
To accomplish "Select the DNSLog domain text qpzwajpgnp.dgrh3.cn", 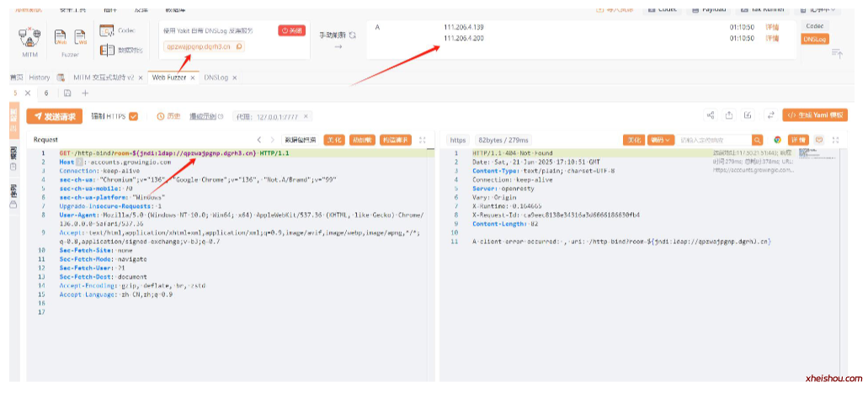I will point(199,47).
